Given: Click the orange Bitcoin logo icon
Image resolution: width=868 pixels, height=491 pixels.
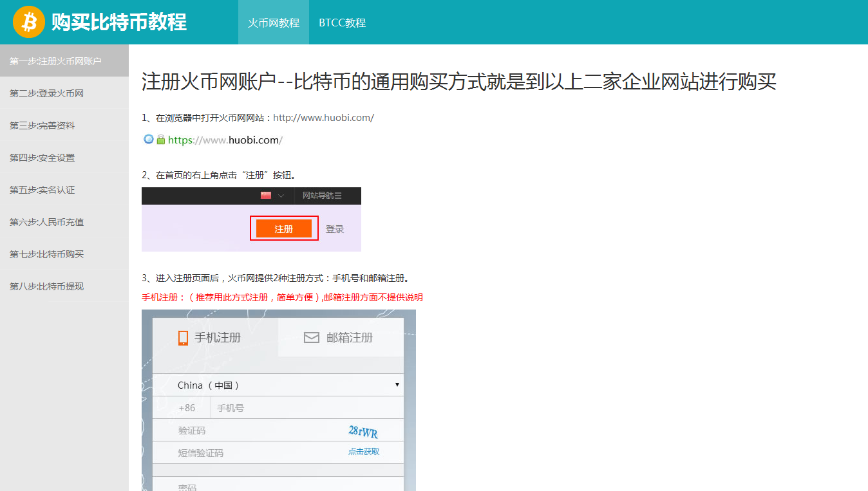Looking at the screenshot, I should pos(29,23).
